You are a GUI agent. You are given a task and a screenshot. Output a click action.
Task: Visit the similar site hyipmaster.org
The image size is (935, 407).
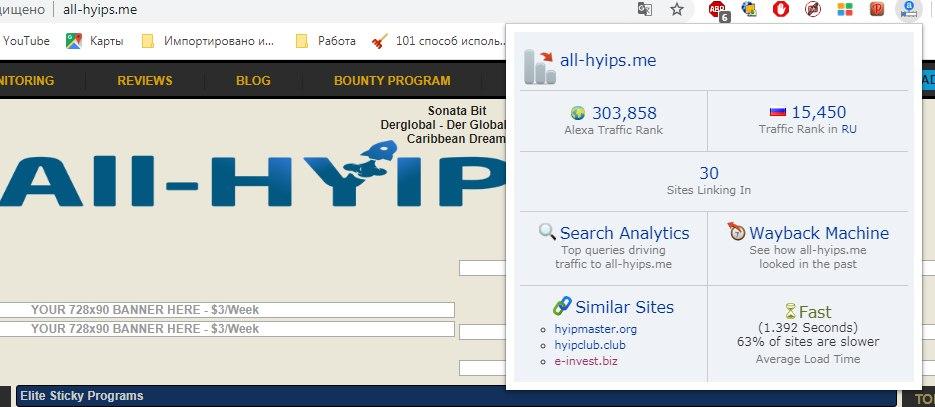[x=595, y=329]
